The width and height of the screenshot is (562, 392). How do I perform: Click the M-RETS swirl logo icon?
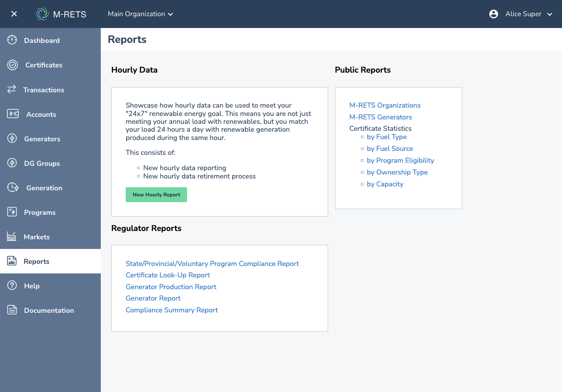click(x=42, y=14)
